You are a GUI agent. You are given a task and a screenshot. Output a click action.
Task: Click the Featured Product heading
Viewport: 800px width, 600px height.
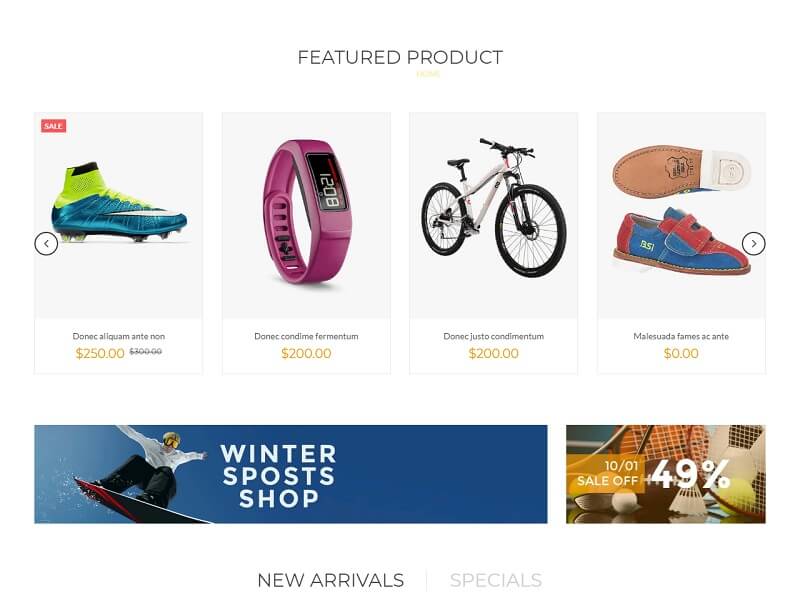pyautogui.click(x=400, y=58)
